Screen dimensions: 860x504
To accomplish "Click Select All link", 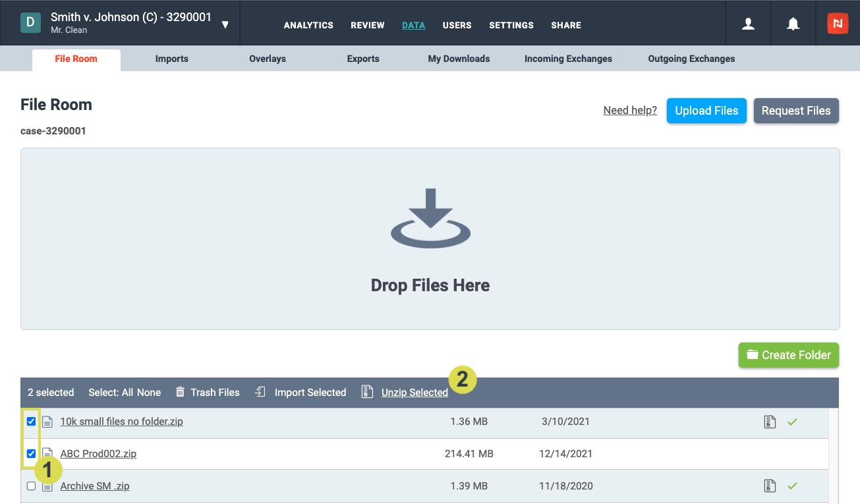I will point(128,393).
